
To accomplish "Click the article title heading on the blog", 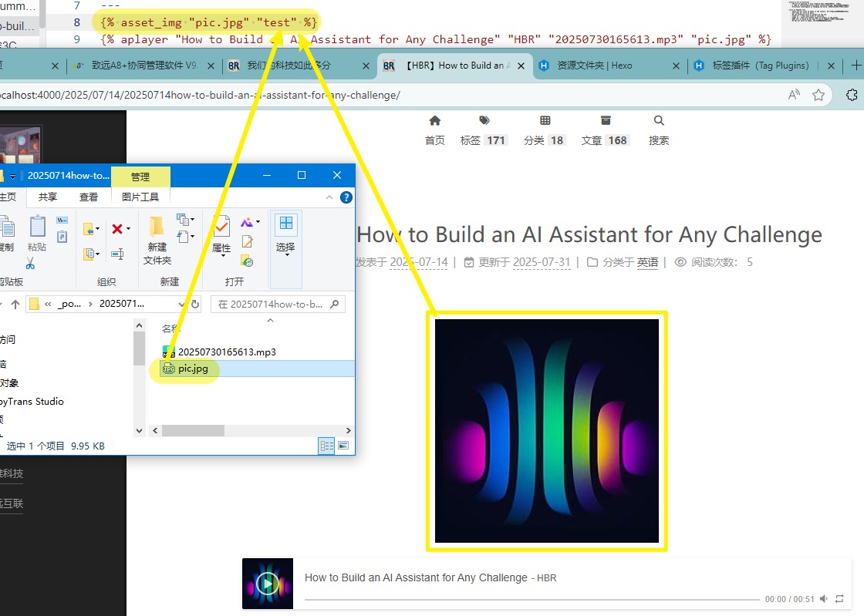I will tap(589, 234).
